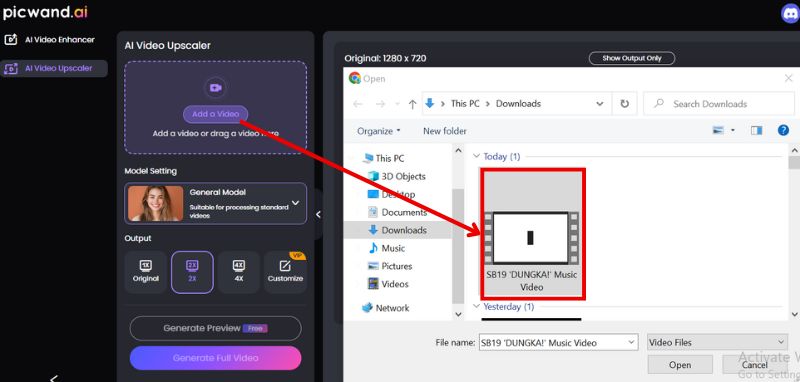Collapse the left sidebar with bottom chevron

click(54, 378)
